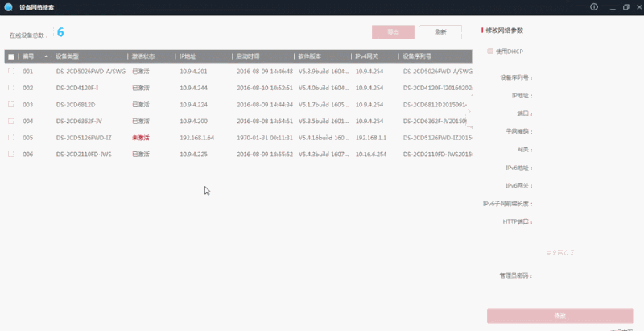Toggle the select-all checkbox in table header

click(x=11, y=56)
